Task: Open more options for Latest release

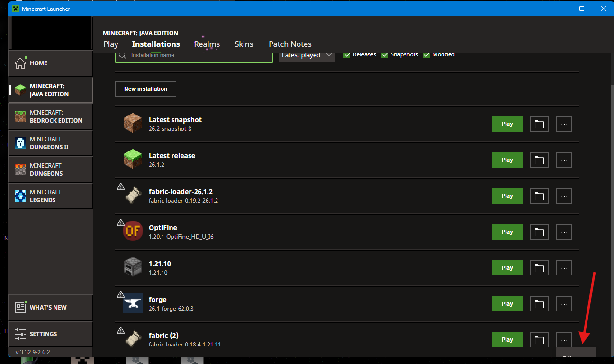Action: 564,160
